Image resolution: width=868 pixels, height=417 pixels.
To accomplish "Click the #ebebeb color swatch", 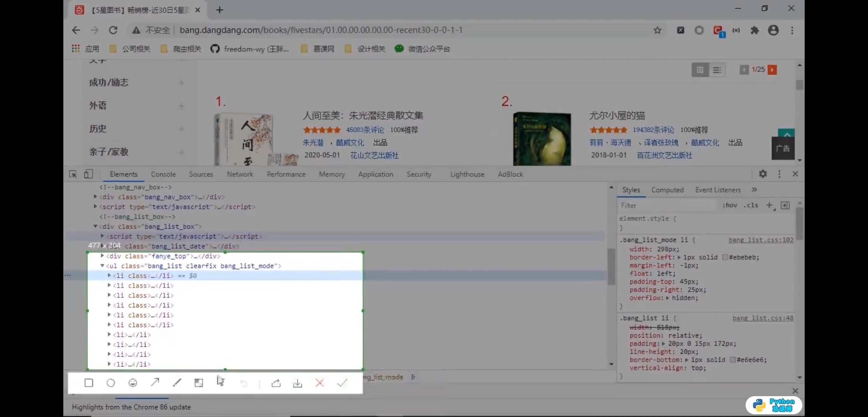I will click(725, 258).
